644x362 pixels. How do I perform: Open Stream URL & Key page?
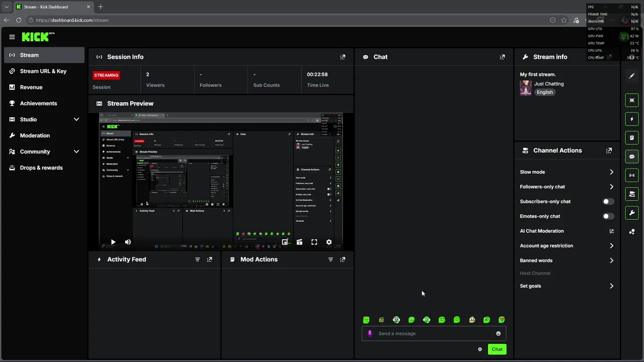[44, 71]
